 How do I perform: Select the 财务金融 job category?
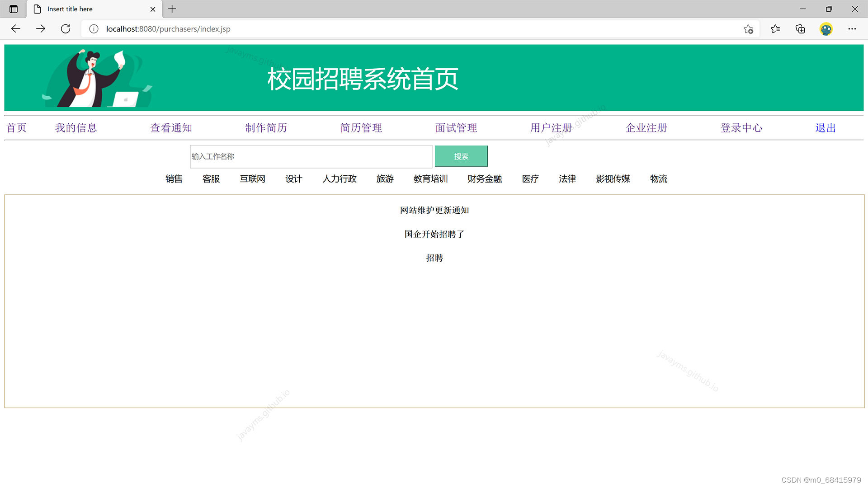(484, 179)
